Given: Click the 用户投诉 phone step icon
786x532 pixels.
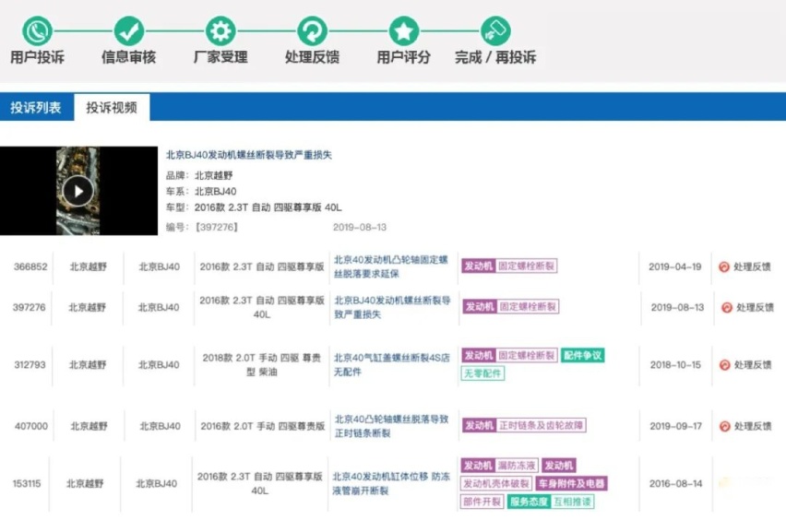Looking at the screenshot, I should click(x=37, y=31).
